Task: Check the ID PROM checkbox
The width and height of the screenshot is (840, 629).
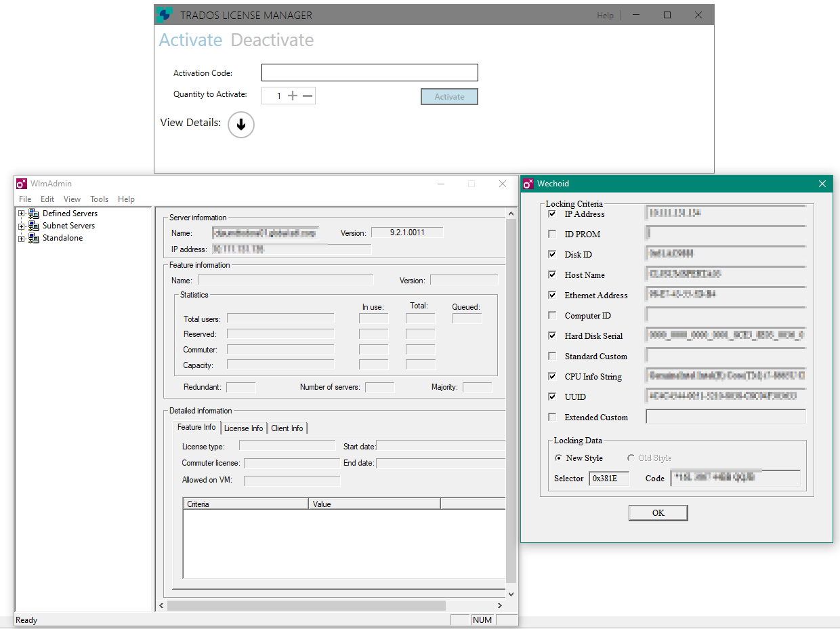Action: tap(553, 235)
